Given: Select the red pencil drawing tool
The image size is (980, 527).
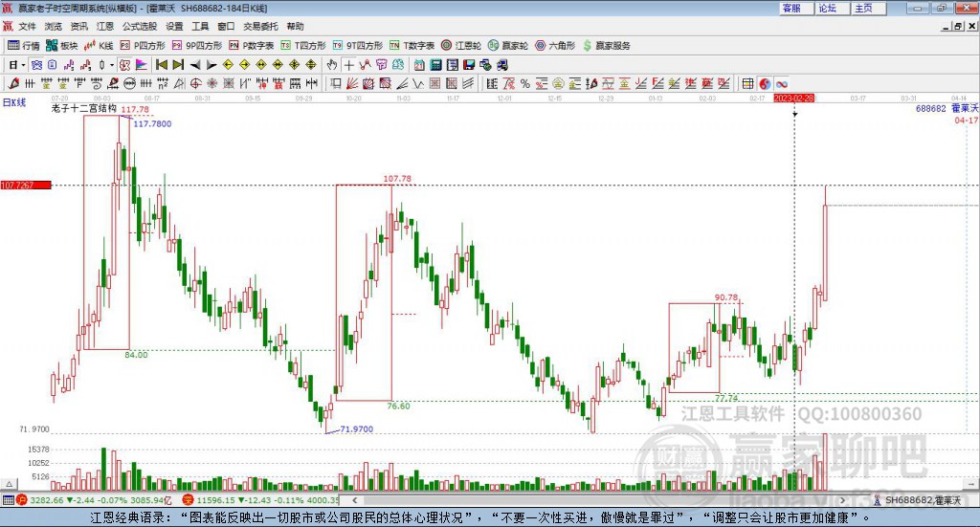Looking at the screenshot, I should coord(13,83).
